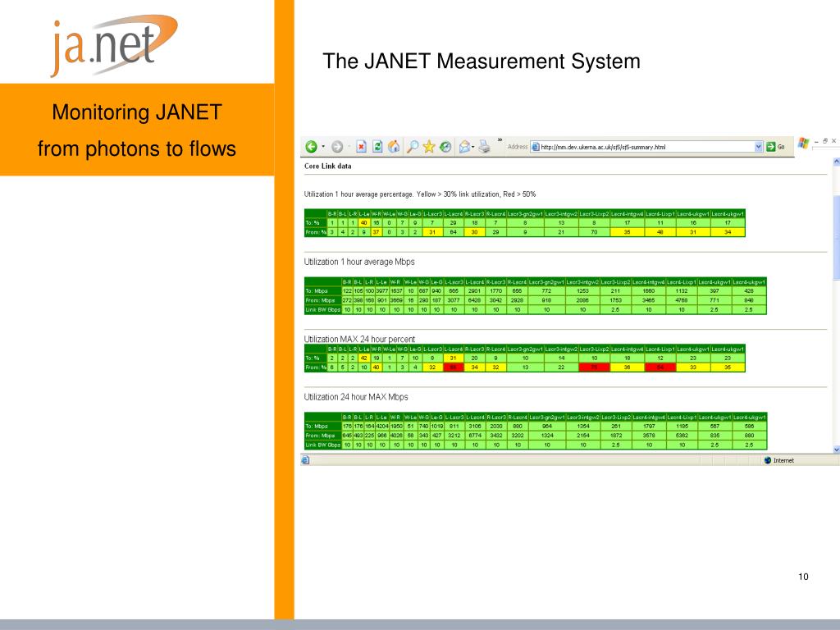Click the 4204 cell in 24 hour MAX Mbps table
Image resolution: width=840 pixels, height=630 pixels.
[x=382, y=427]
